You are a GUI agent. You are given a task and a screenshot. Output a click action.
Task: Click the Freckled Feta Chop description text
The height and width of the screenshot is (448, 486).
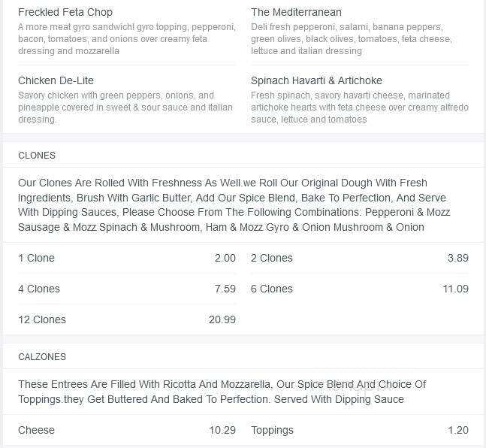(127, 39)
